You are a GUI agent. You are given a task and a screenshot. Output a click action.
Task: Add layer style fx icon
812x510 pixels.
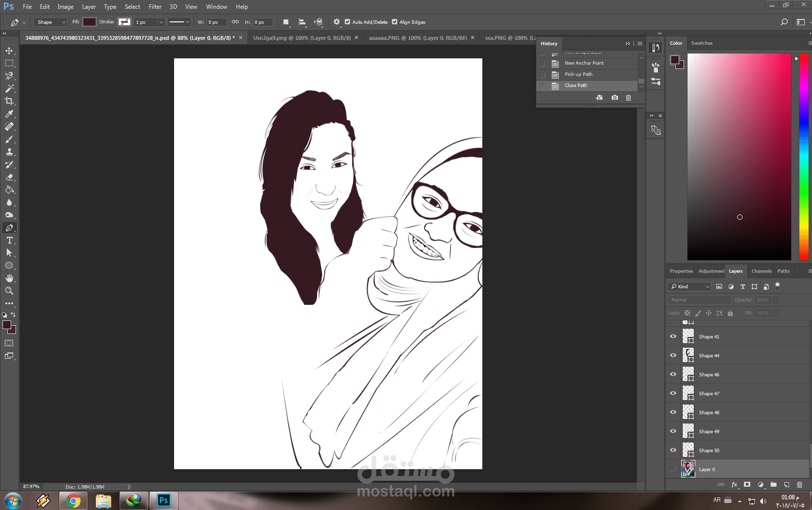734,485
